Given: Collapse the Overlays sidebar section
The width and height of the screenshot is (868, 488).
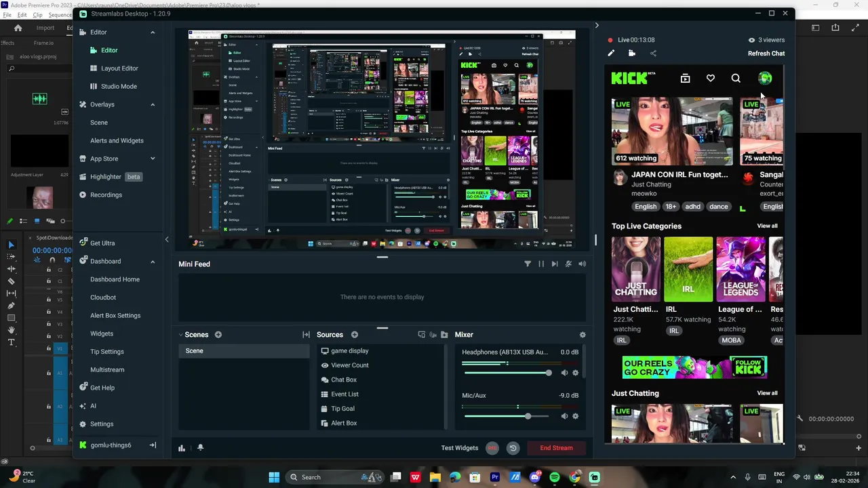Looking at the screenshot, I should click(153, 104).
